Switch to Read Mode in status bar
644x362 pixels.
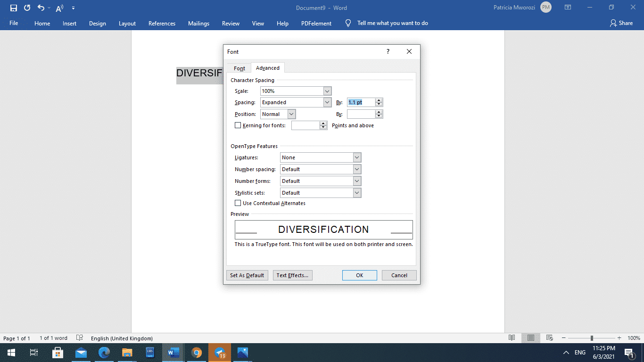[x=512, y=338]
